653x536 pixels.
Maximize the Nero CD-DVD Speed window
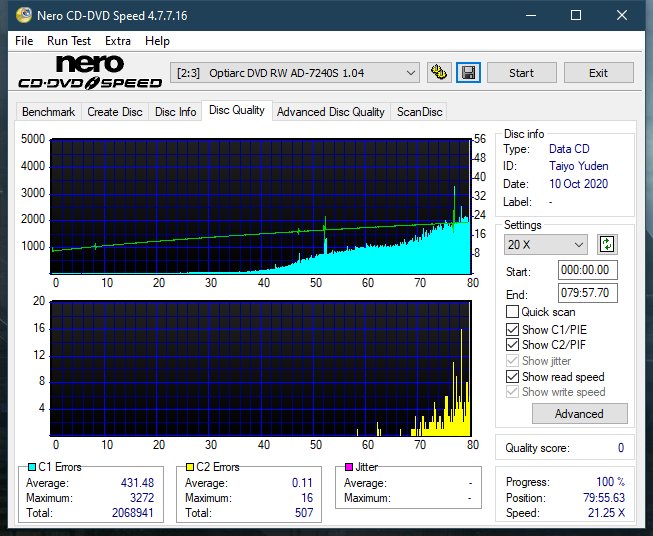(576, 15)
